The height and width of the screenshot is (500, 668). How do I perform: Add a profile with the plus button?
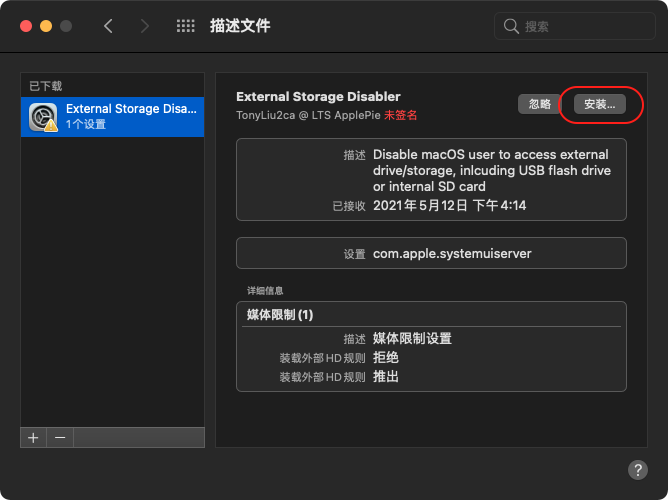click(33, 438)
